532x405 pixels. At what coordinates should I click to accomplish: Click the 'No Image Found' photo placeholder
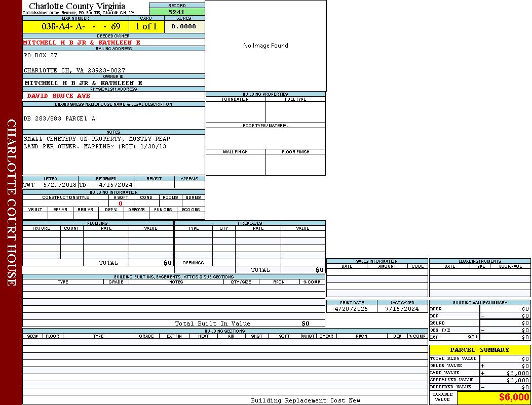coord(265,46)
